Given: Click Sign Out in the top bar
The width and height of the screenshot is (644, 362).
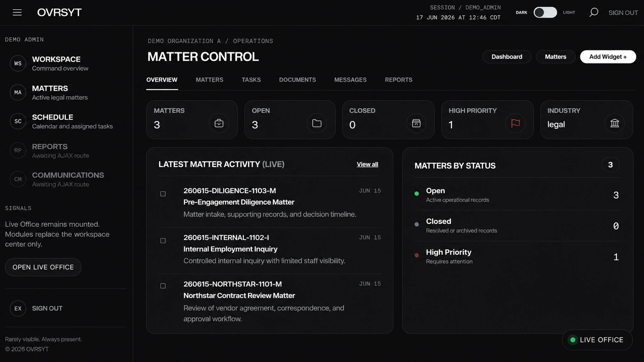Looking at the screenshot, I should point(623,13).
